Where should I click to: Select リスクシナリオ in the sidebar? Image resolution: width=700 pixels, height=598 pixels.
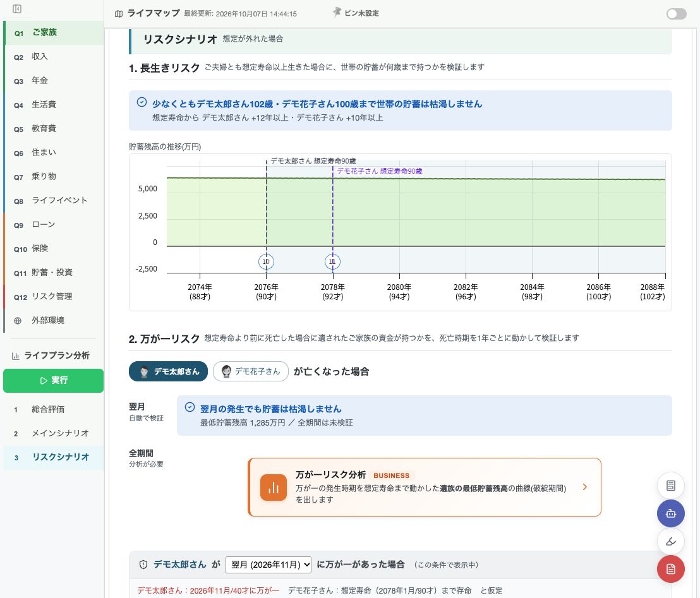pyautogui.click(x=54, y=457)
